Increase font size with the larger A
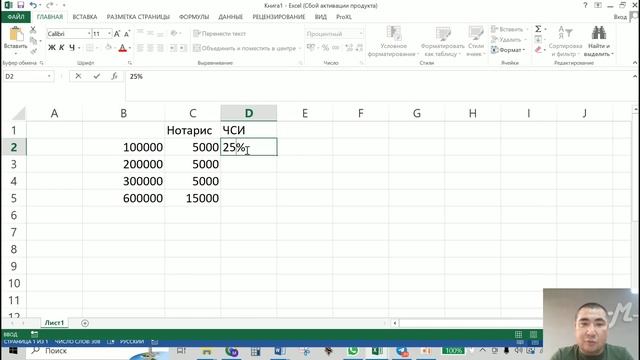The height and width of the screenshot is (360, 640). (117, 34)
